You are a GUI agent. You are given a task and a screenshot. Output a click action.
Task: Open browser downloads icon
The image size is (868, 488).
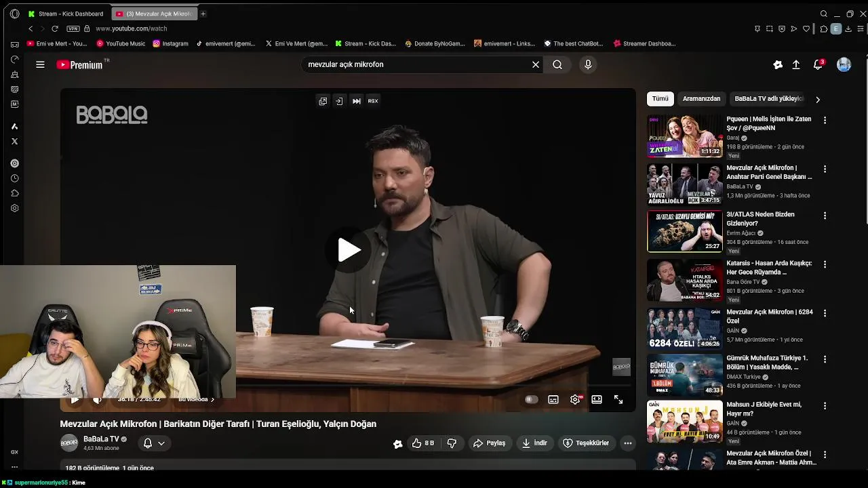pyautogui.click(x=848, y=28)
